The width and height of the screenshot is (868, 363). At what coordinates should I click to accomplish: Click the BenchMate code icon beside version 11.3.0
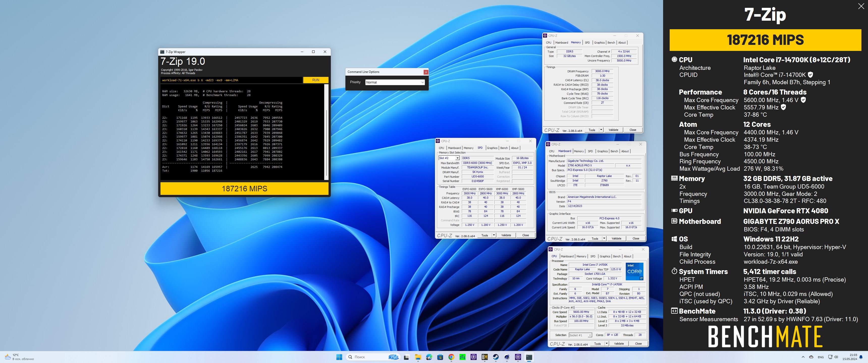click(x=674, y=311)
